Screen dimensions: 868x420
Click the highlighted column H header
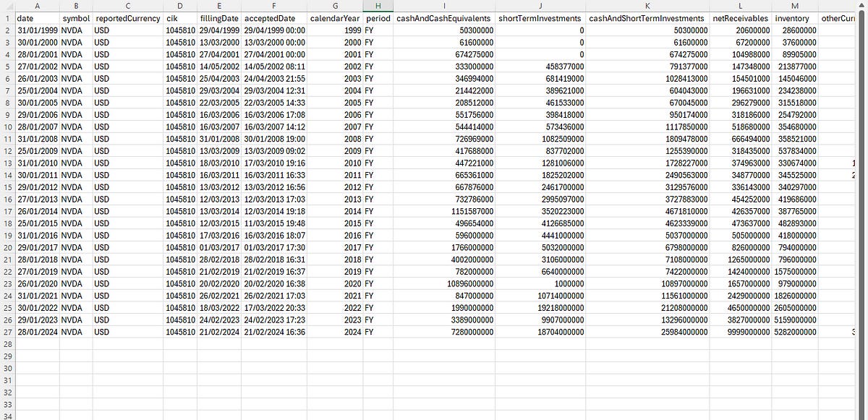point(378,5)
